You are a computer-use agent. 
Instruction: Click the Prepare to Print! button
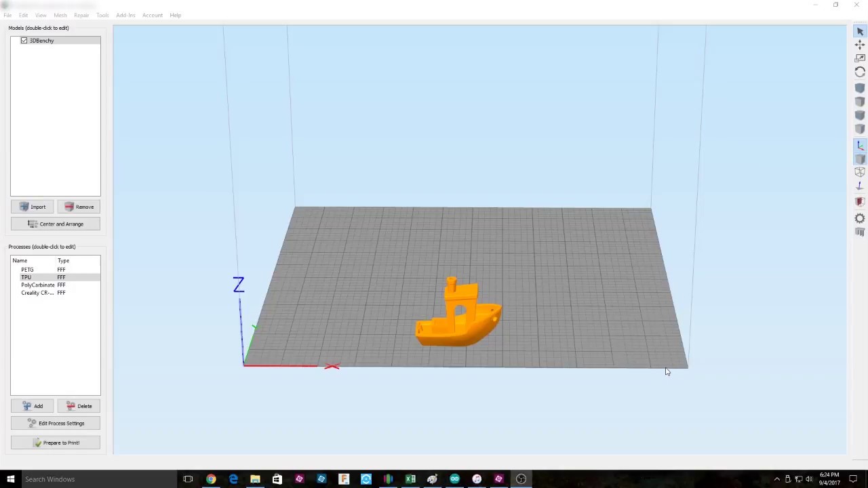tap(56, 443)
